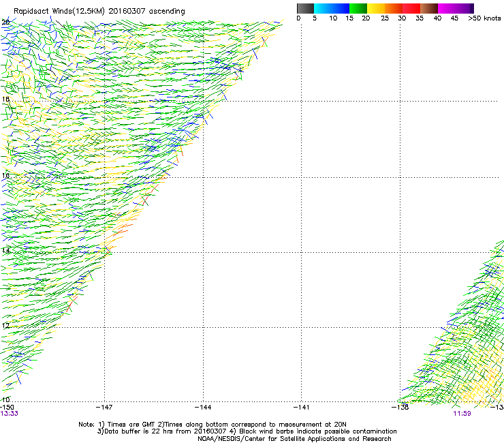Click the title 'Rapidscat Winds(12.5KM) 20160307 ascending'
Viewport: 504px width, 443px height.
[99, 12]
